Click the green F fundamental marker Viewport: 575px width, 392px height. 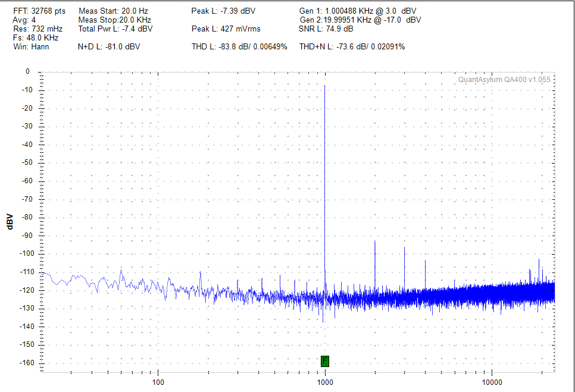(x=324, y=361)
